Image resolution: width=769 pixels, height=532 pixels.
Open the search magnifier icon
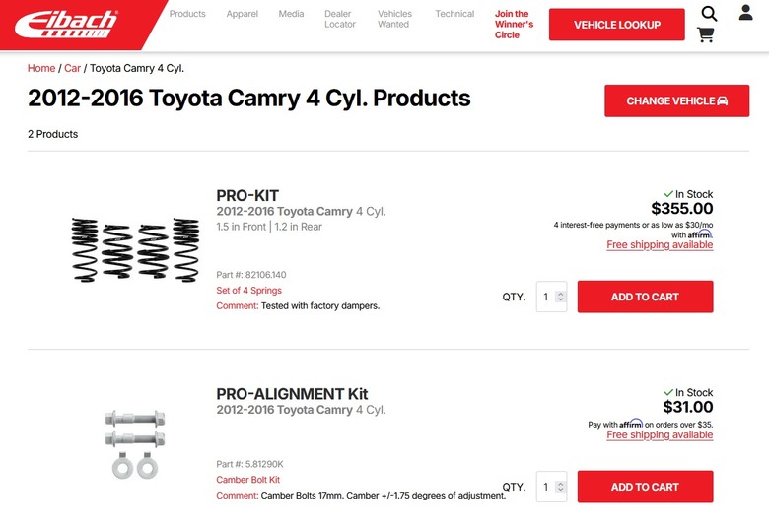(709, 13)
